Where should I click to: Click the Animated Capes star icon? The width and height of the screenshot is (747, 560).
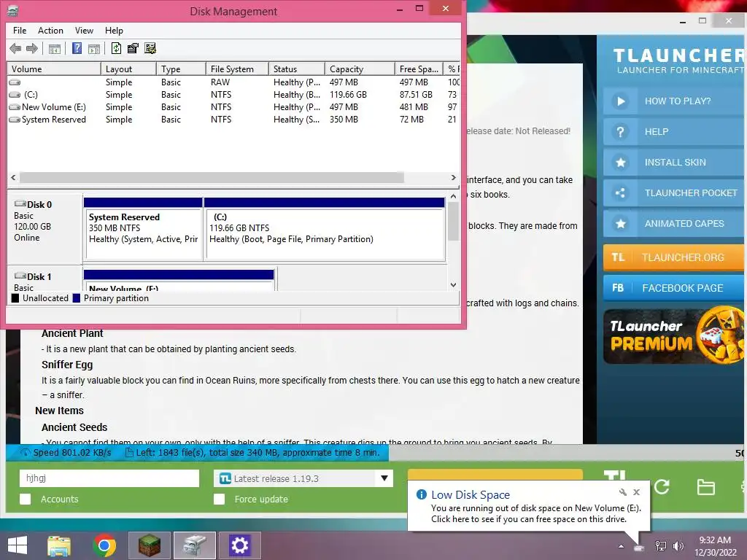tap(620, 223)
